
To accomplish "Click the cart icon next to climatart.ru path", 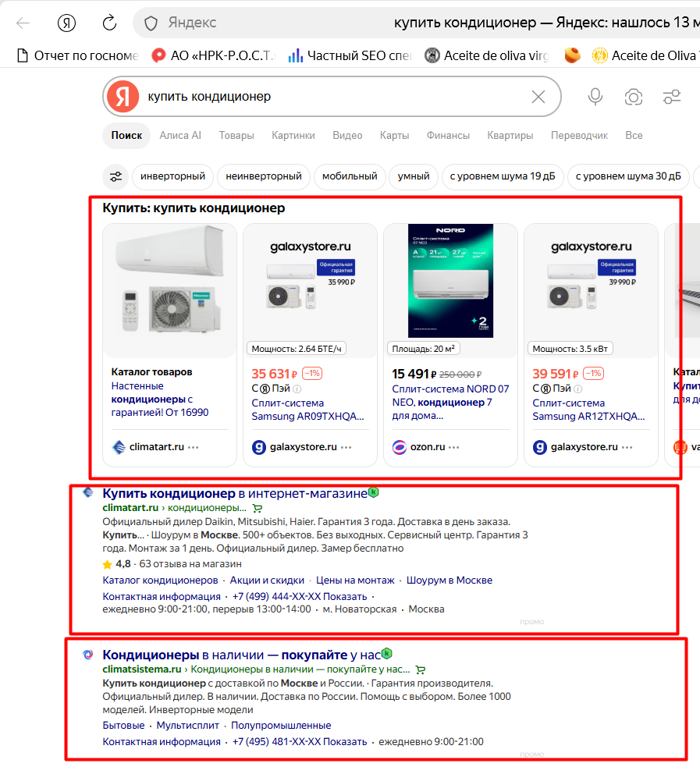I will point(258,508).
